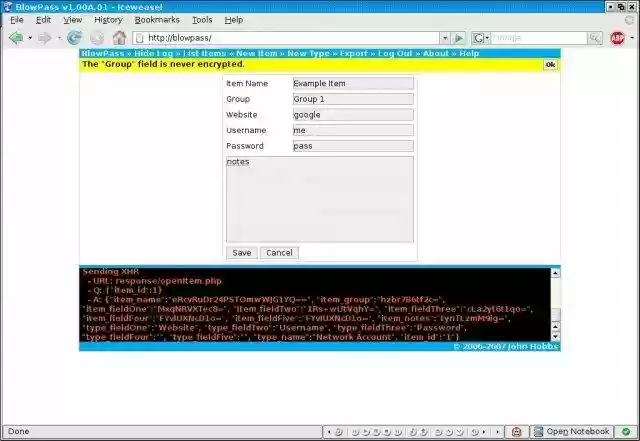Click the New Type link
Screen dimensions: 640x441
[x=308, y=53]
